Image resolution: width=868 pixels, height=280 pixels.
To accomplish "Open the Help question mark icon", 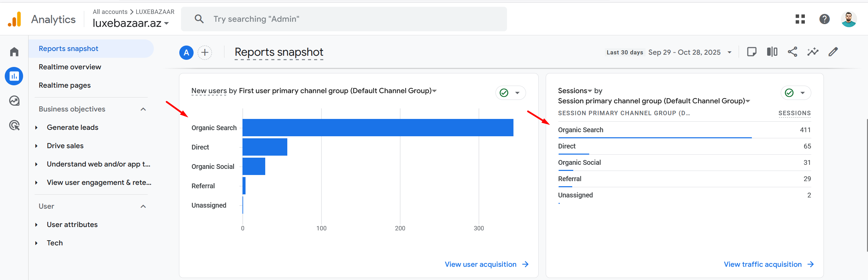I will 824,19.
